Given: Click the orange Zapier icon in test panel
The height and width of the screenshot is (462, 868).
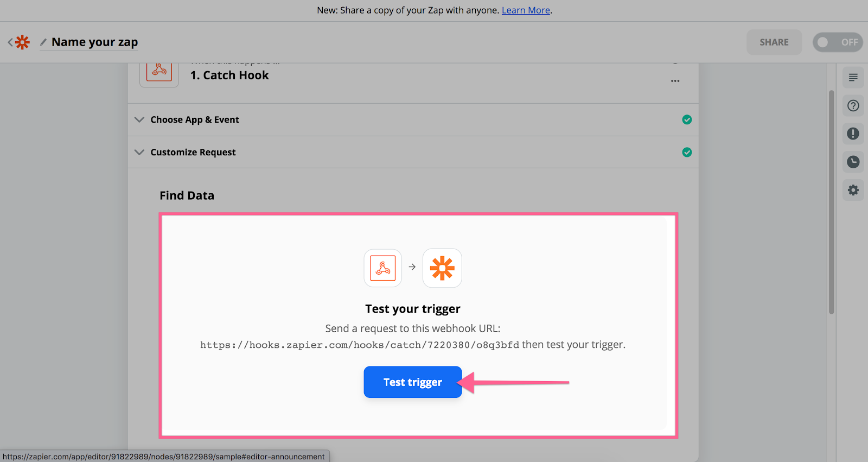Looking at the screenshot, I should (x=442, y=268).
